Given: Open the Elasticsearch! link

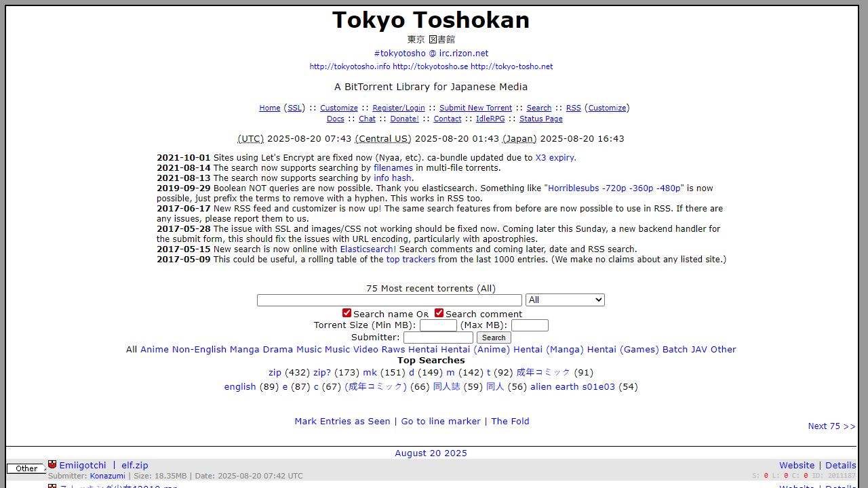Looking at the screenshot, I should (x=368, y=249).
